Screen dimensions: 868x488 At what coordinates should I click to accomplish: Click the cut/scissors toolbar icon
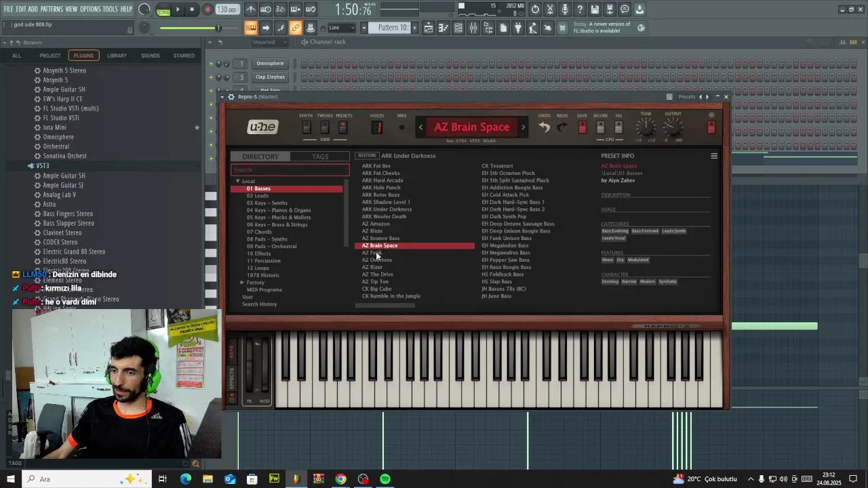tap(550, 9)
